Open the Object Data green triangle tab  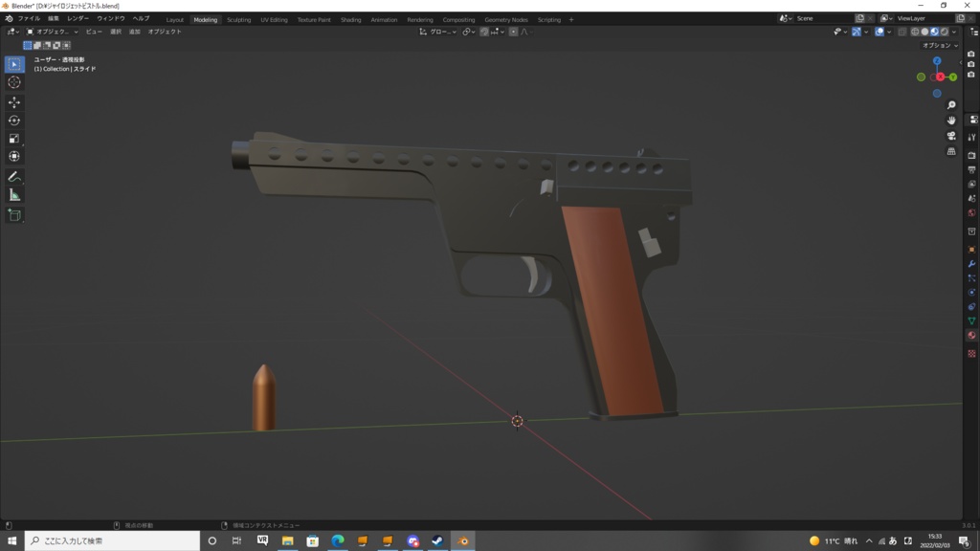coord(972,321)
